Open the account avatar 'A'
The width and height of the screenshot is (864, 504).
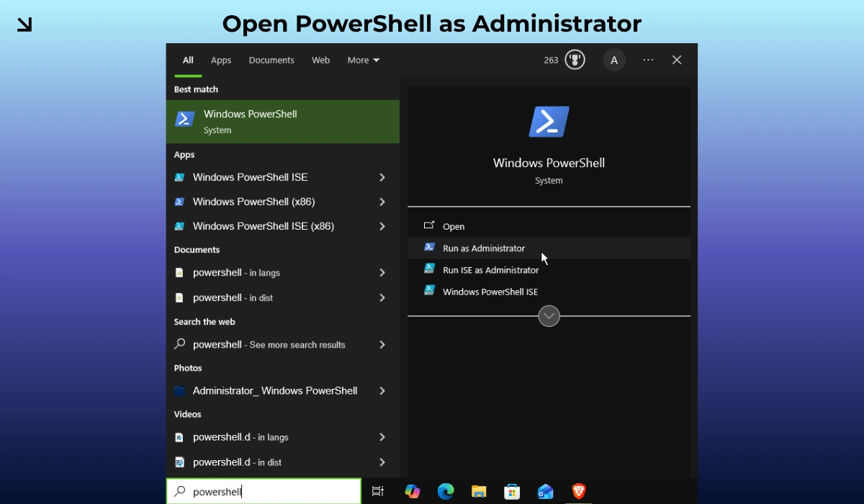coord(614,60)
